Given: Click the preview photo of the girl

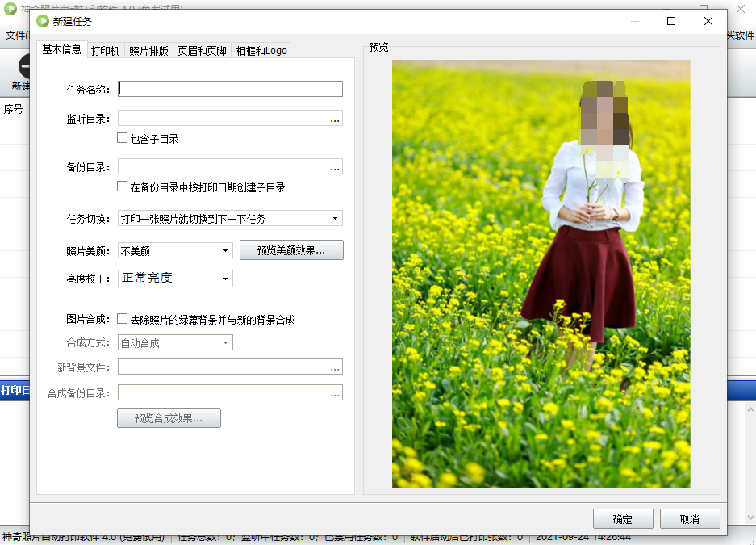Looking at the screenshot, I should pyautogui.click(x=541, y=274).
